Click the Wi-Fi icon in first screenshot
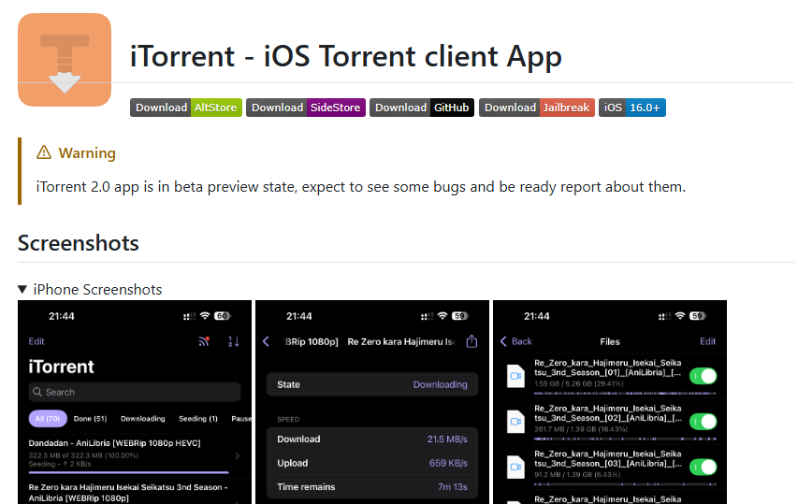The height and width of the screenshot is (504, 812). pyautogui.click(x=205, y=316)
